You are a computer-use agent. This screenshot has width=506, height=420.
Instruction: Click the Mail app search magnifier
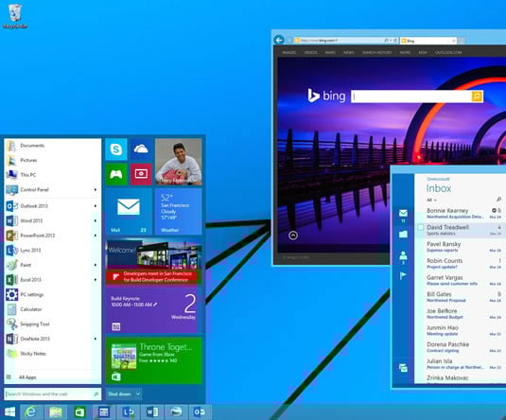point(498,200)
